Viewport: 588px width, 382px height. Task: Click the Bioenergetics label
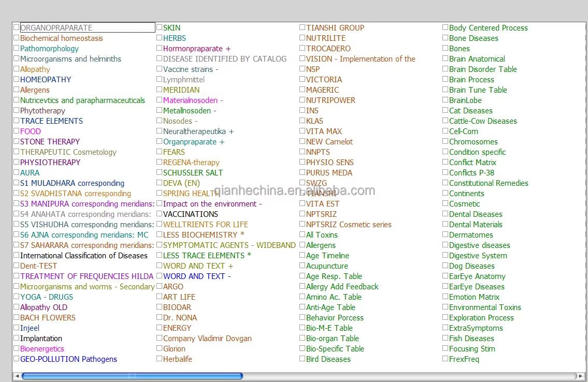[x=42, y=349]
